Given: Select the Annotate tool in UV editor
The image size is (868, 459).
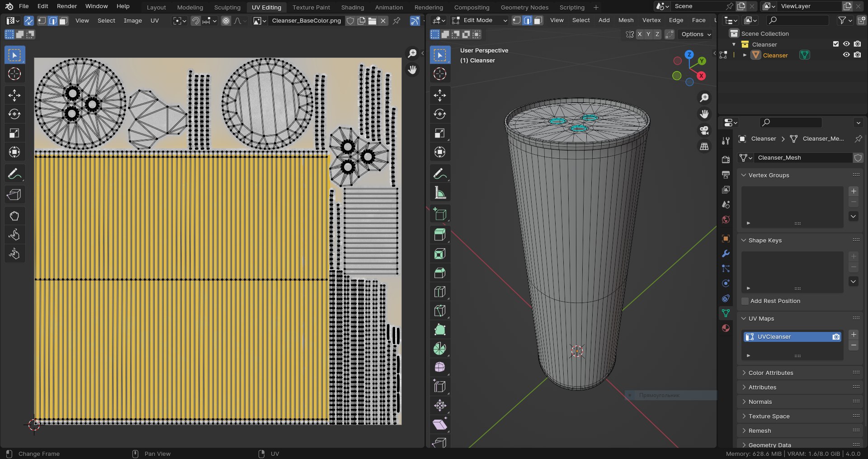Looking at the screenshot, I should point(14,174).
